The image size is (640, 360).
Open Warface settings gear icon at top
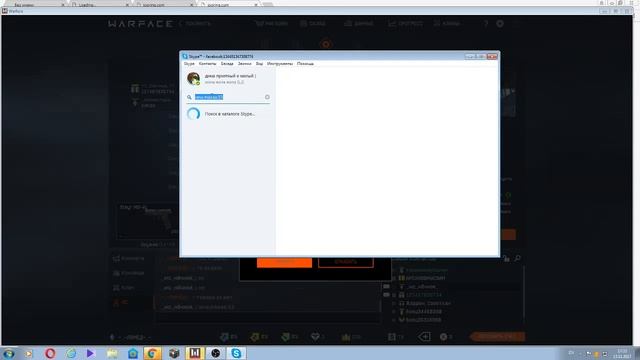pyautogui.click(x=500, y=24)
